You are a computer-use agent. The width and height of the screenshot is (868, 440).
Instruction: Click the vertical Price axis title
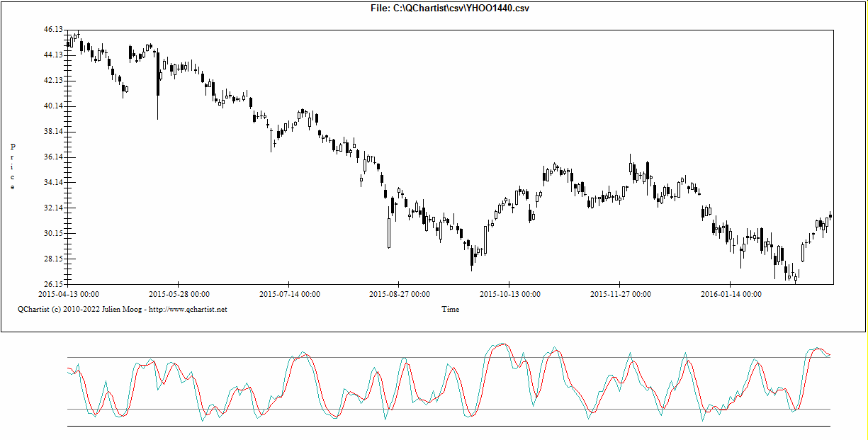(12, 167)
